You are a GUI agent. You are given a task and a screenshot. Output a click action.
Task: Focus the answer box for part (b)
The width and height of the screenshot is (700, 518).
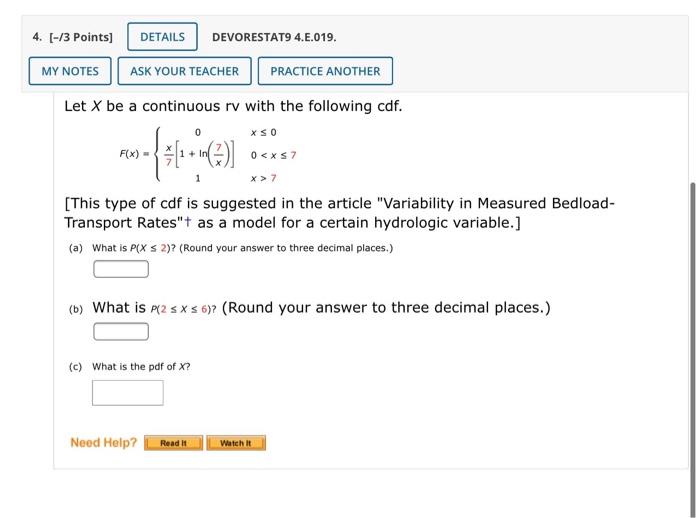point(121,331)
